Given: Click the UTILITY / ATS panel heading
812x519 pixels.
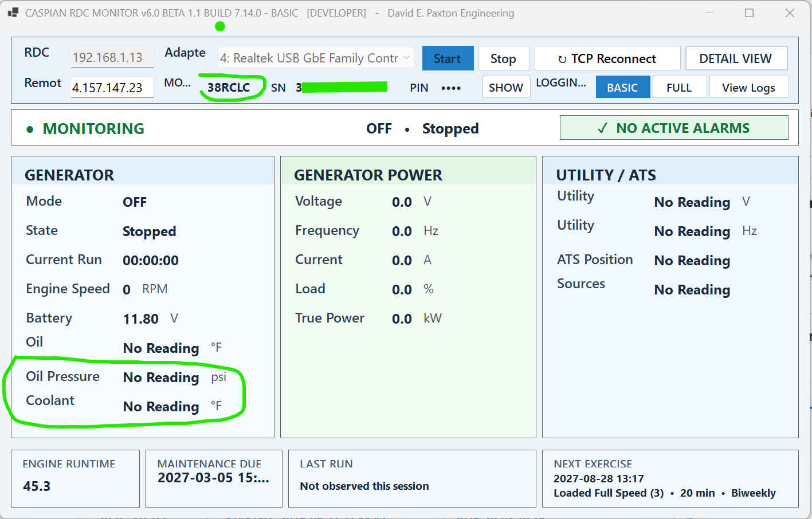Looking at the screenshot, I should tap(606, 175).
